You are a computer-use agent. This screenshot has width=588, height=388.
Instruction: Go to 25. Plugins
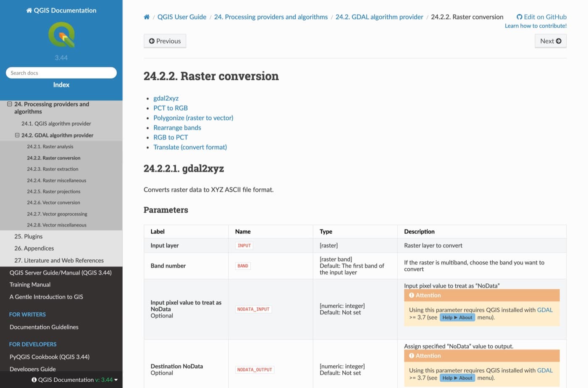click(x=28, y=237)
